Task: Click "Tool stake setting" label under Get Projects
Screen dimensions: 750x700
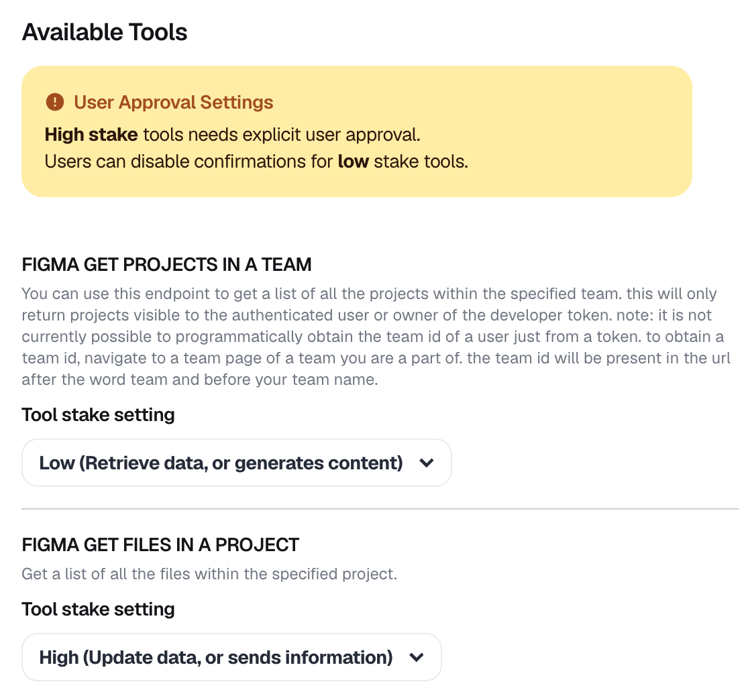Action: [x=98, y=415]
